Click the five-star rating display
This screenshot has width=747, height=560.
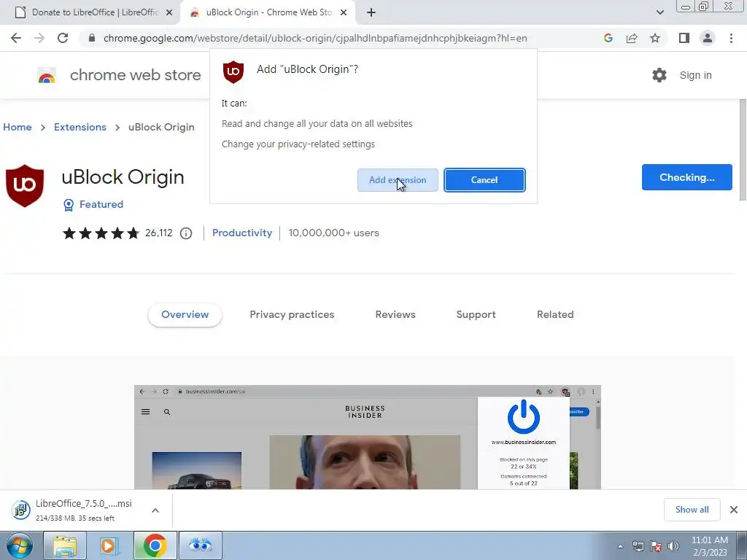pyautogui.click(x=101, y=233)
